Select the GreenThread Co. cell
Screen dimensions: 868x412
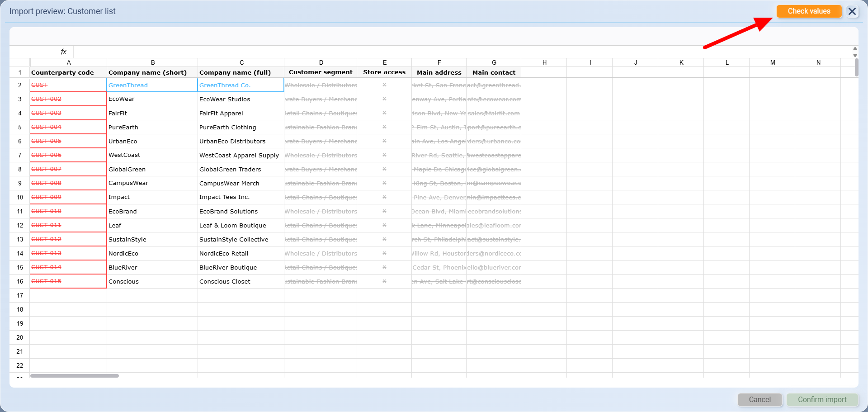click(x=241, y=85)
